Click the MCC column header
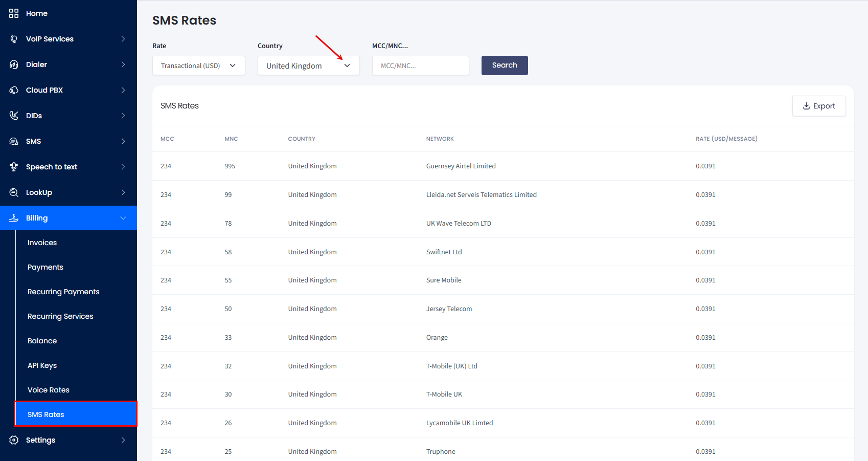The height and width of the screenshot is (461, 868). tap(167, 139)
